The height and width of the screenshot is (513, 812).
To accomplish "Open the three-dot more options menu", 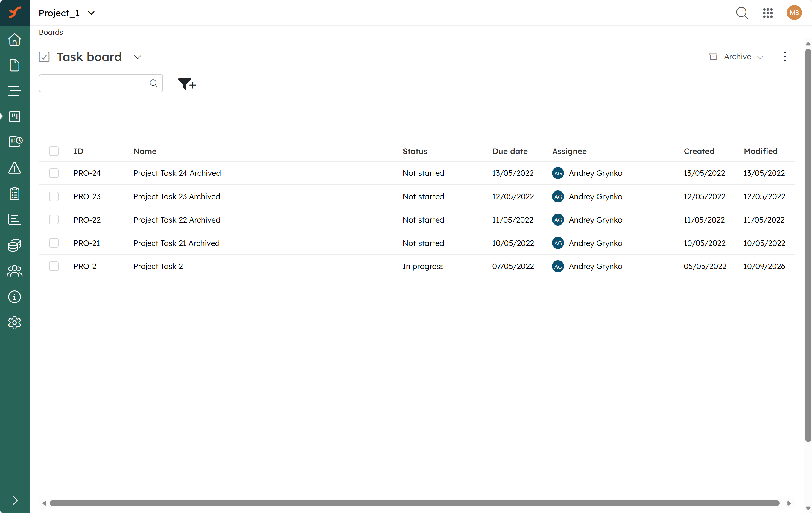I will (x=785, y=57).
